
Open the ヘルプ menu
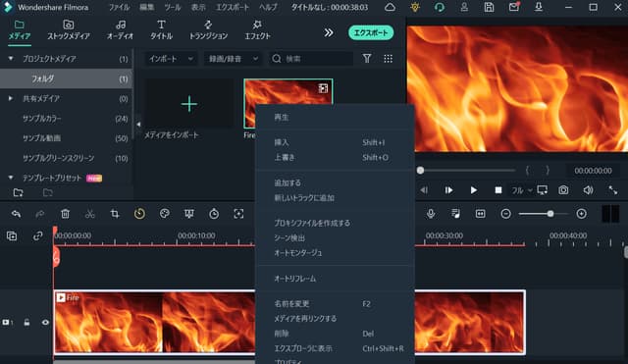(268, 7)
